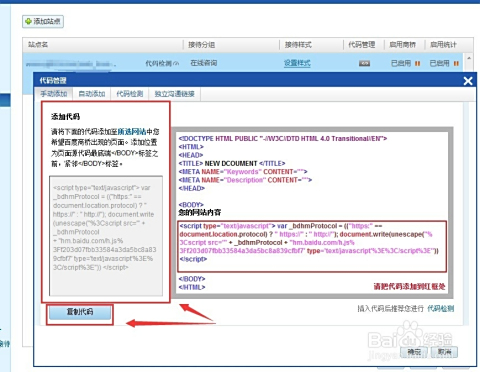Click the DOCTYPE line in the sample HTML

(x=283, y=138)
